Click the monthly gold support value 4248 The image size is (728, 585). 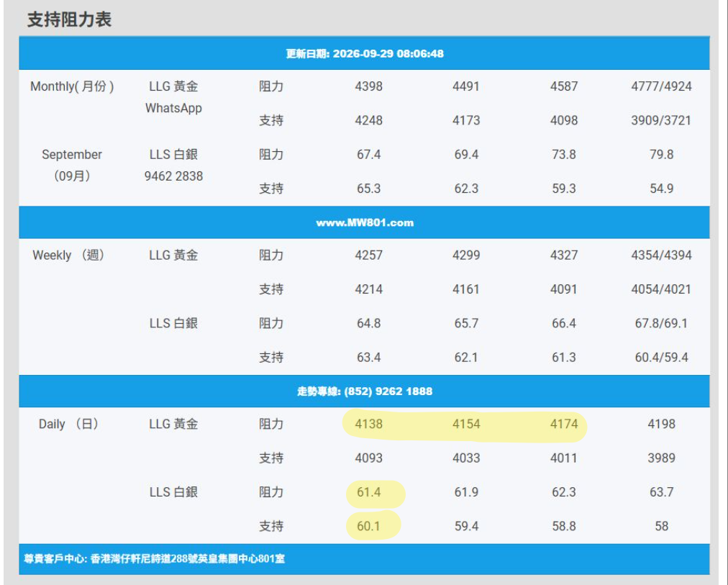tap(368, 121)
